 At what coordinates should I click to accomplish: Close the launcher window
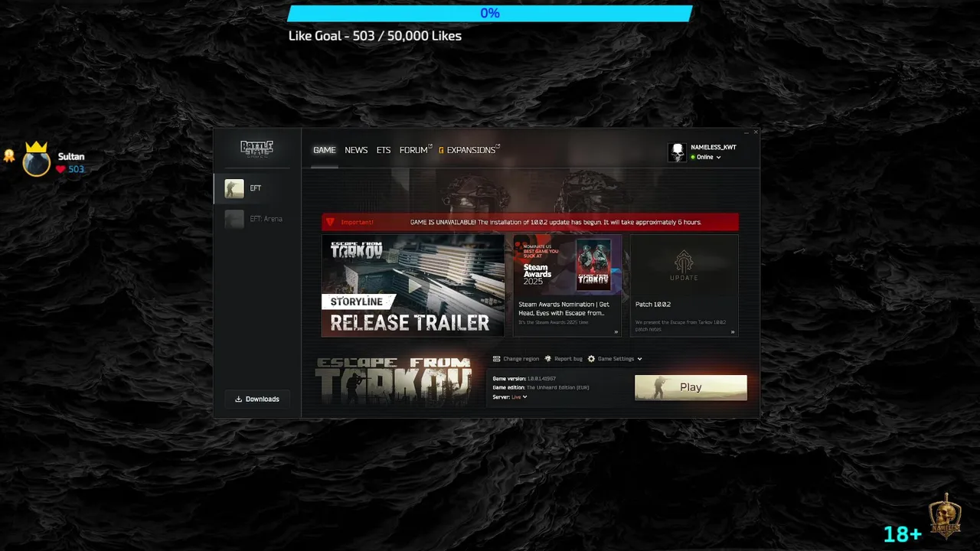pos(756,132)
